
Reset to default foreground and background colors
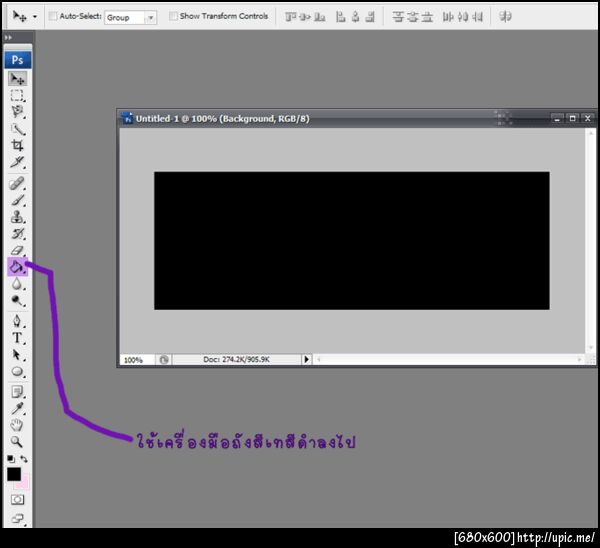pos(11,458)
